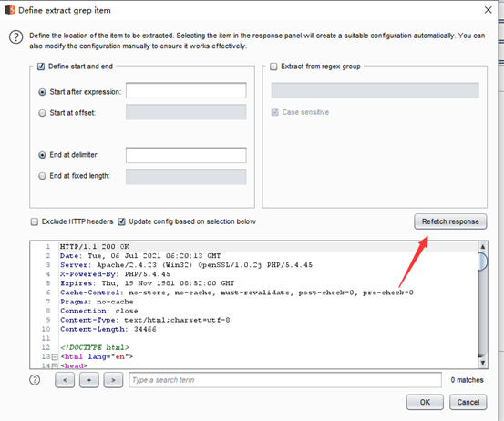The height and width of the screenshot is (421, 504).
Task: Go to previous search match button
Action: (x=65, y=380)
